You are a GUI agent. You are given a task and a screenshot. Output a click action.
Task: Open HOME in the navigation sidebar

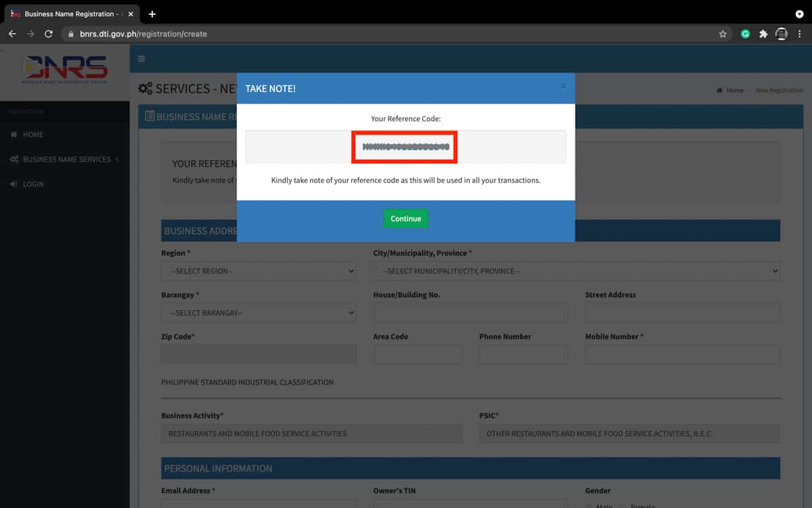65,135
